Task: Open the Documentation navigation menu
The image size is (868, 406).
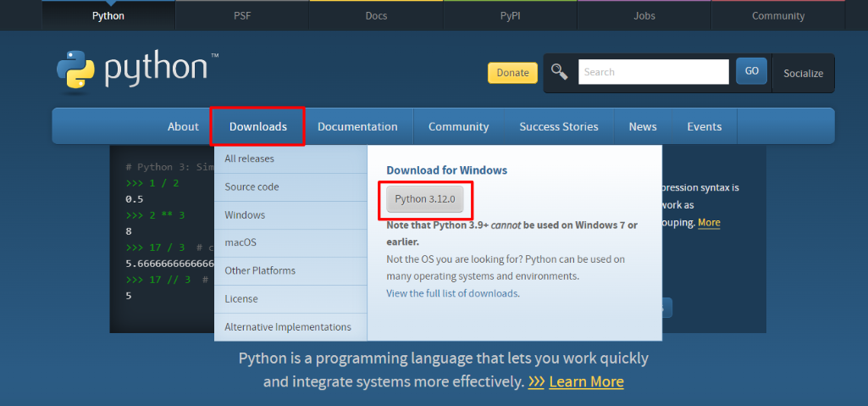Action: pyautogui.click(x=357, y=126)
